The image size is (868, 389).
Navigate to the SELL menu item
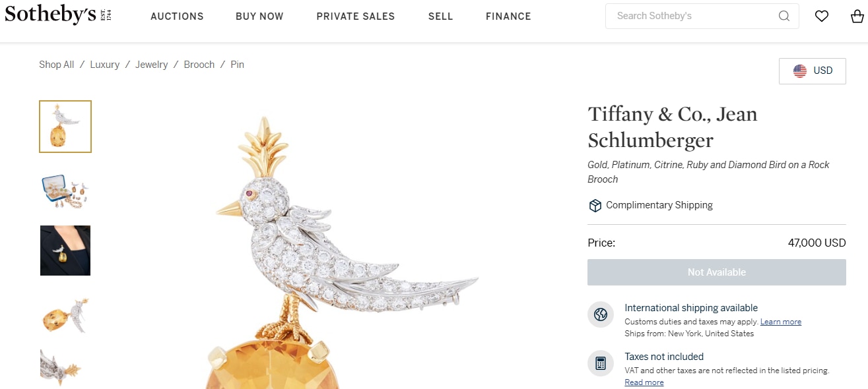coord(440,16)
